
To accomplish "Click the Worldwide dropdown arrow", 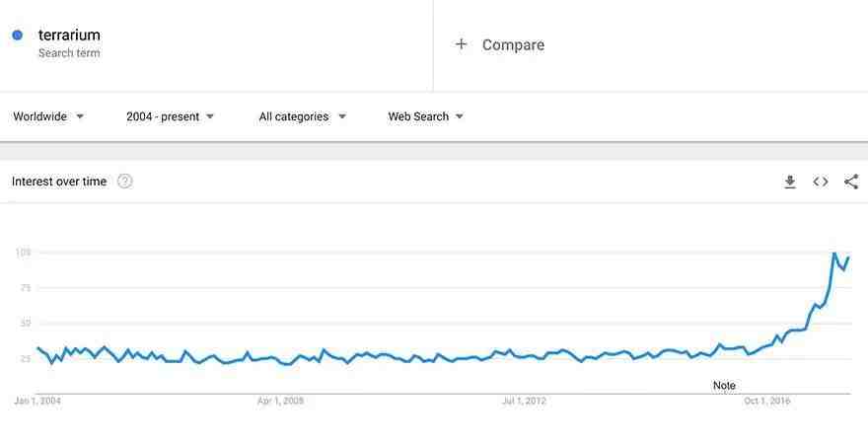I will pyautogui.click(x=80, y=116).
